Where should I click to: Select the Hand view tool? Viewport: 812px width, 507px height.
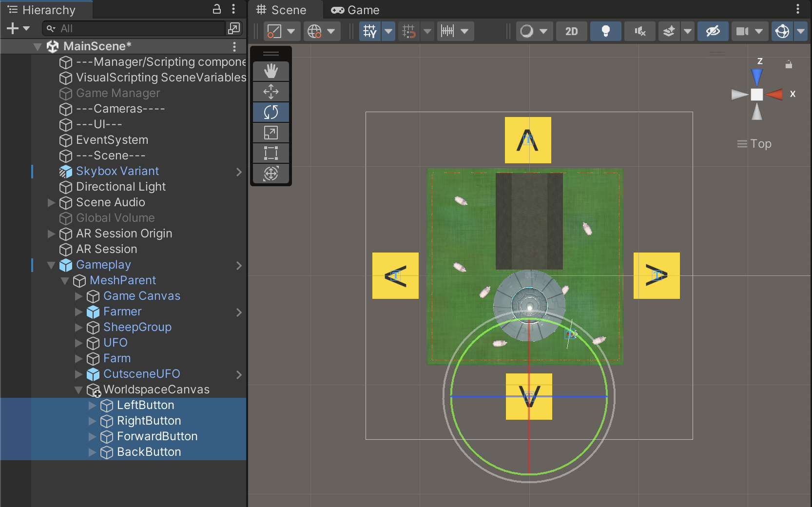271,71
